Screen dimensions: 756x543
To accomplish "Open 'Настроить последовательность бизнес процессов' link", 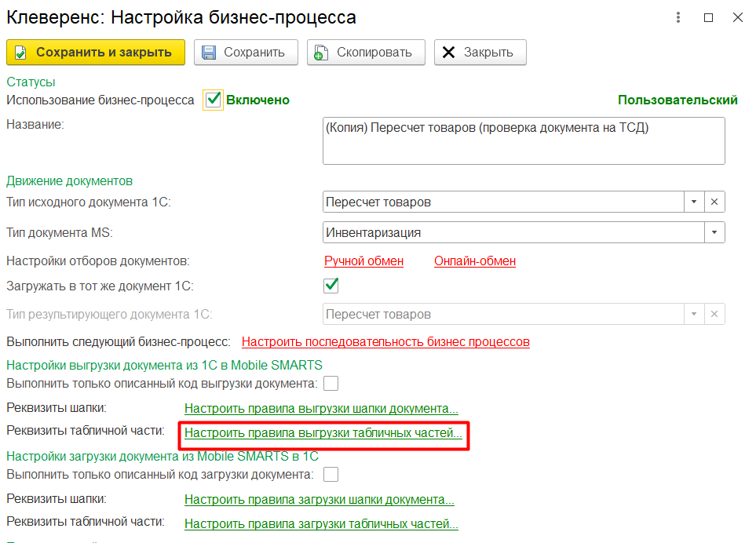I will (x=385, y=342).
